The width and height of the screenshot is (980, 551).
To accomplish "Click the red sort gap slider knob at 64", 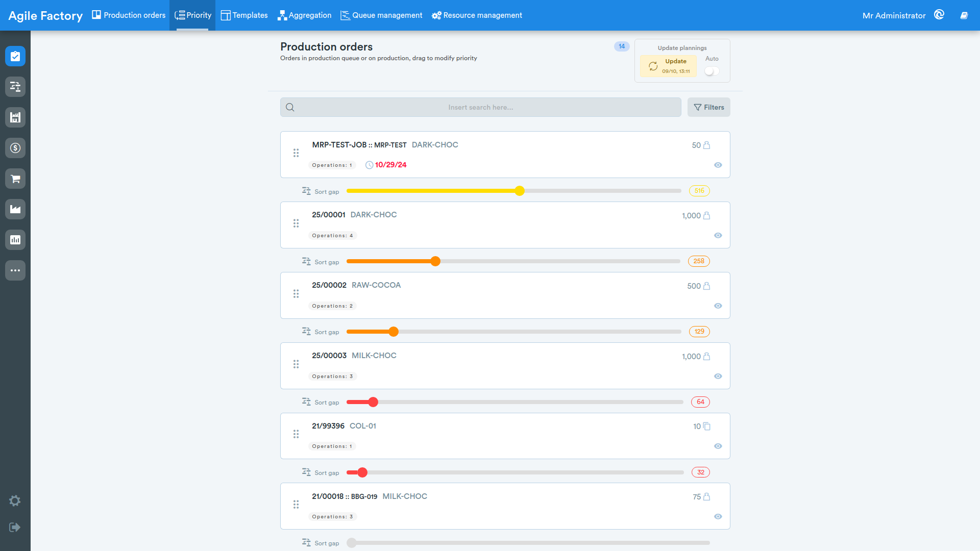I will 373,402.
